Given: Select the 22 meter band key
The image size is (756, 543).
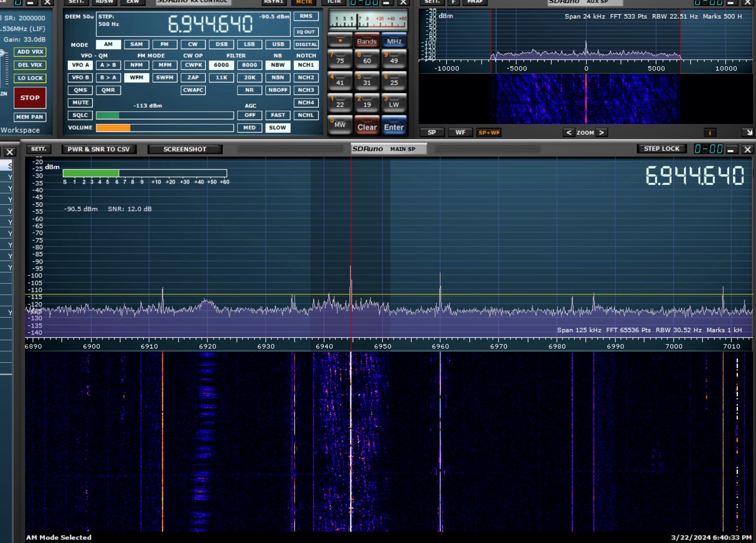Looking at the screenshot, I should pos(340,103).
